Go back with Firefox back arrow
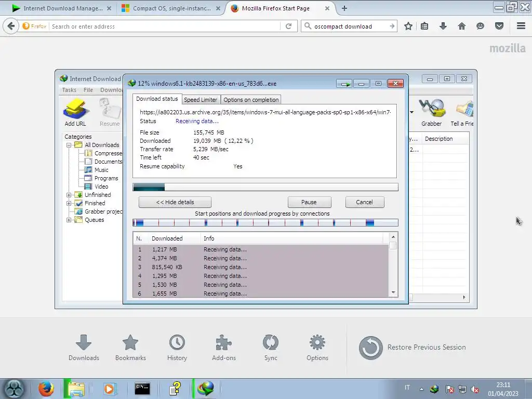 pos(11,26)
